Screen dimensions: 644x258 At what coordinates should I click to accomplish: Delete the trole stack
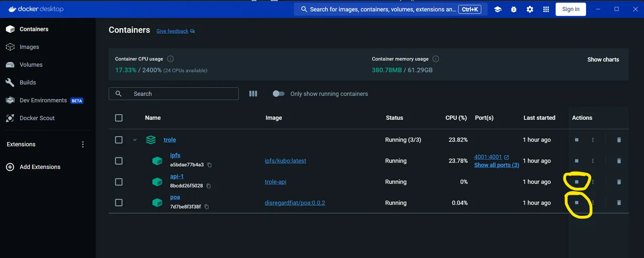point(619,140)
